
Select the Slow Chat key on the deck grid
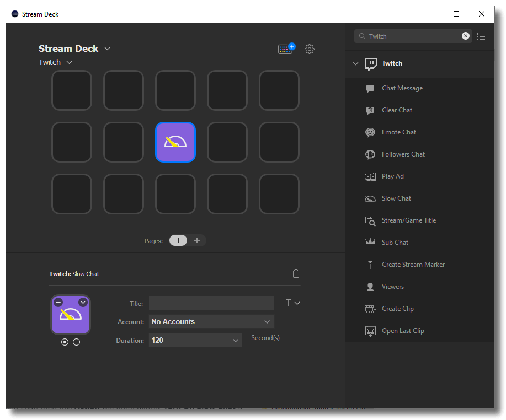[175, 142]
